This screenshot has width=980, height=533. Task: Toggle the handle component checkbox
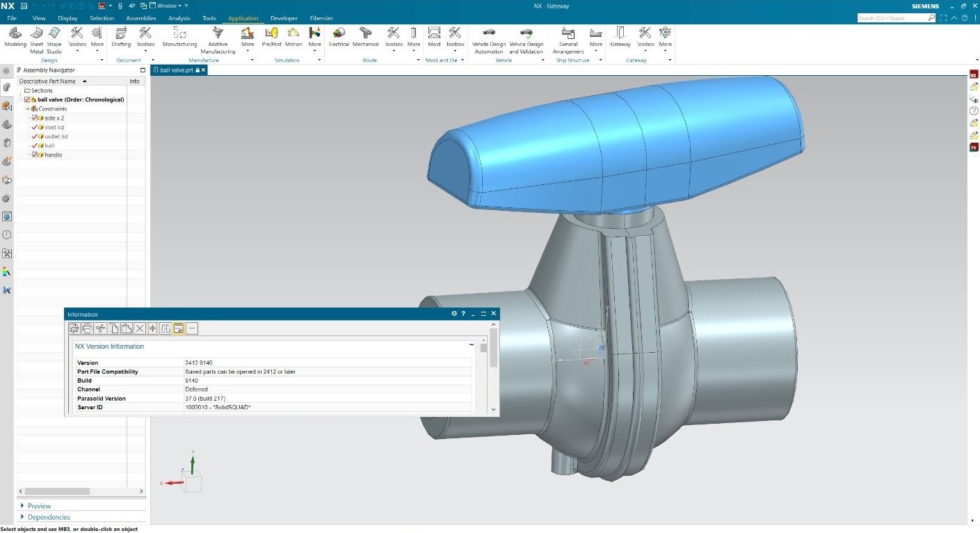coord(35,154)
